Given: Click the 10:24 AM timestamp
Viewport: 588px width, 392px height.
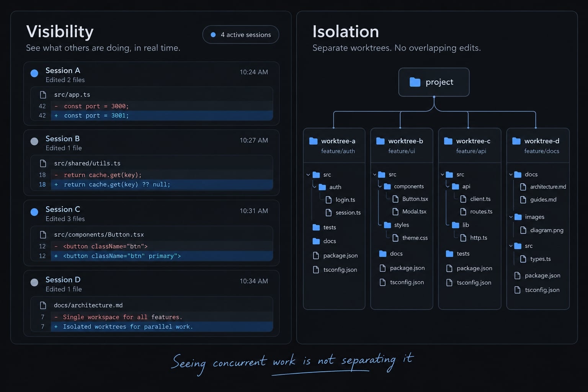Looking at the screenshot, I should 254,72.
